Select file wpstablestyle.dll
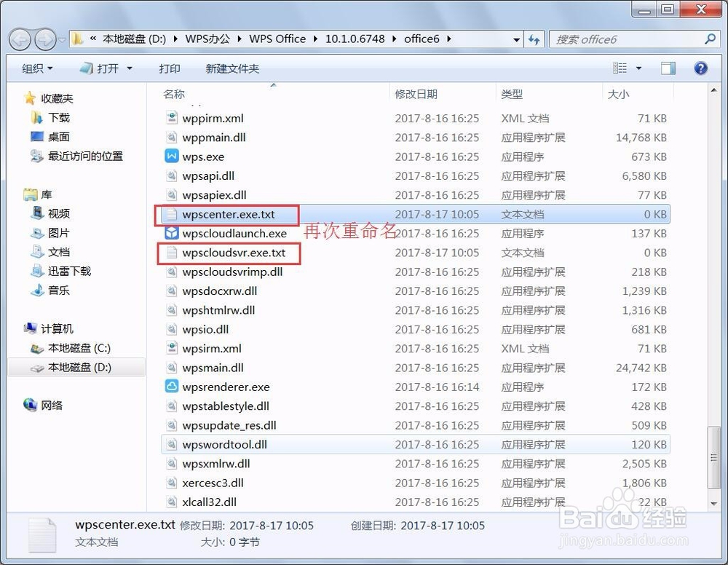The image size is (728, 565). point(416,406)
